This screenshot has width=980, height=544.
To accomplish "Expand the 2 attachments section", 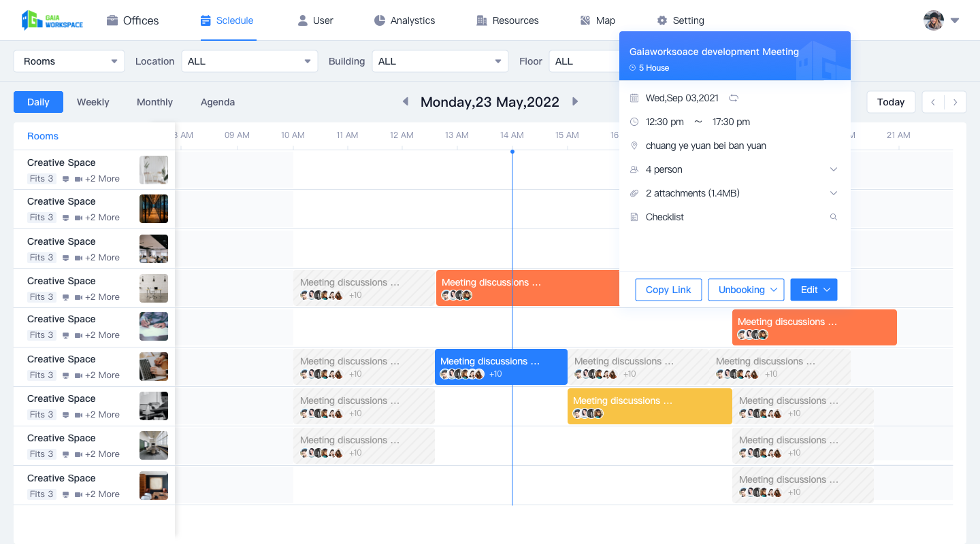I will 834,193.
